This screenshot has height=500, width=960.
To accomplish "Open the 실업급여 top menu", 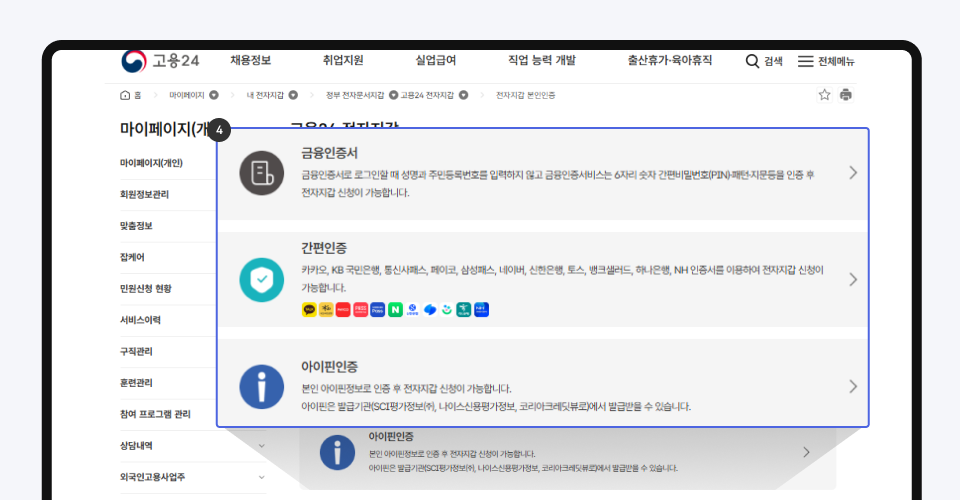I will click(x=436, y=60).
